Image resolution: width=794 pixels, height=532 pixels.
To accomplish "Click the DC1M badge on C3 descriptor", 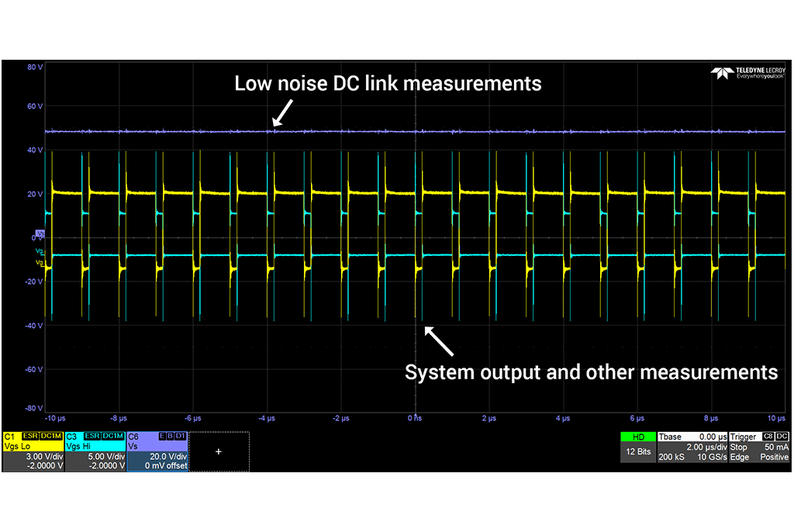I will [x=114, y=437].
